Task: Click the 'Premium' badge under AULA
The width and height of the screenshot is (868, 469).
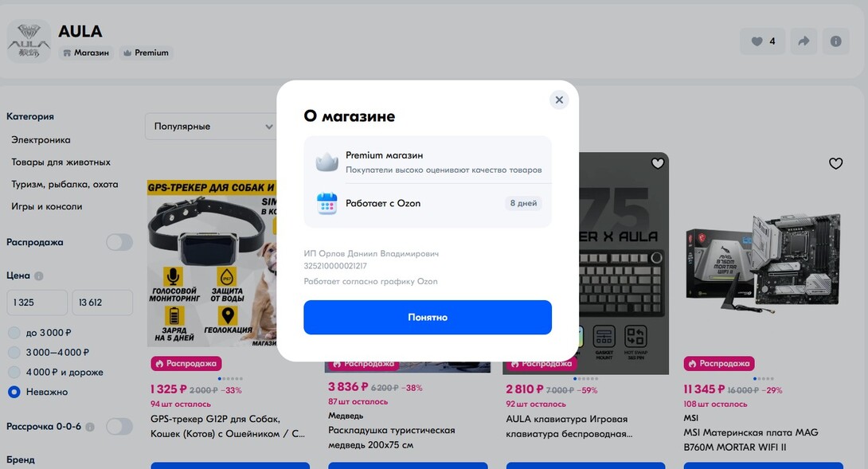Action: [147, 53]
